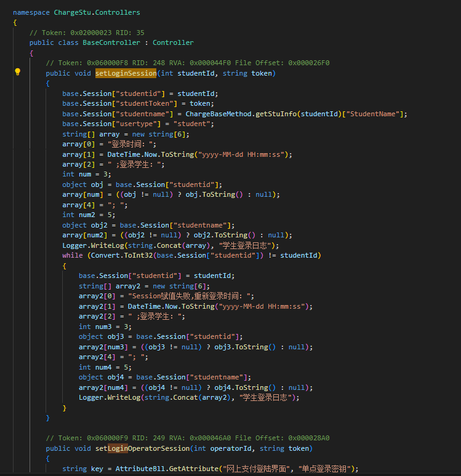Click the 'int num4 = 5;' declaration
This screenshot has height=476, width=461.
point(105,367)
